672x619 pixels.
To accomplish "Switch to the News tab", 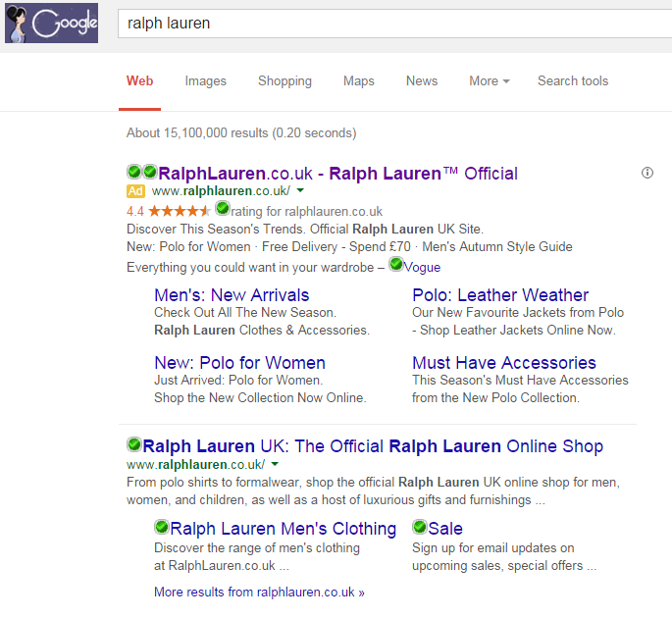I will click(x=422, y=81).
